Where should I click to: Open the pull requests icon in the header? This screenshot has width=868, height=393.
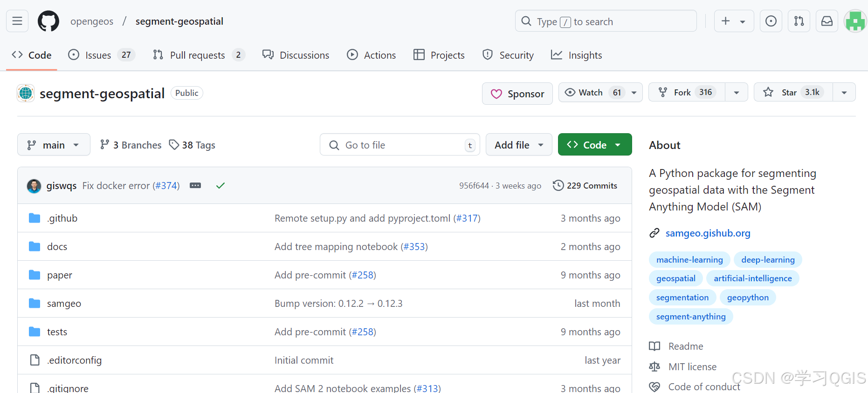pyautogui.click(x=799, y=21)
